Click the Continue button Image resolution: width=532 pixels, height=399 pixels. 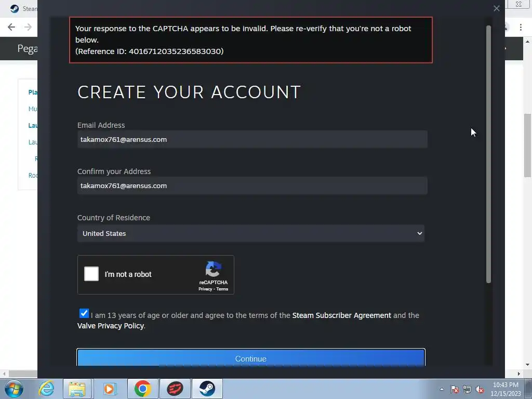click(251, 357)
